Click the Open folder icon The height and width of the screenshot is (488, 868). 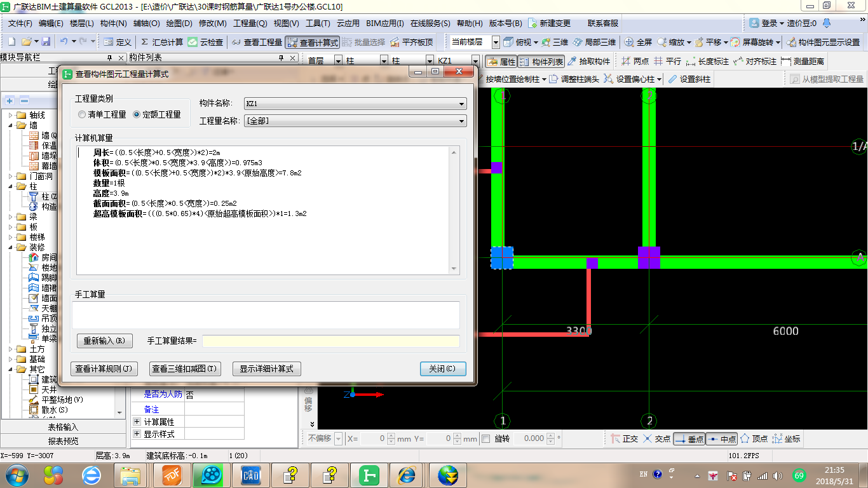coord(26,42)
